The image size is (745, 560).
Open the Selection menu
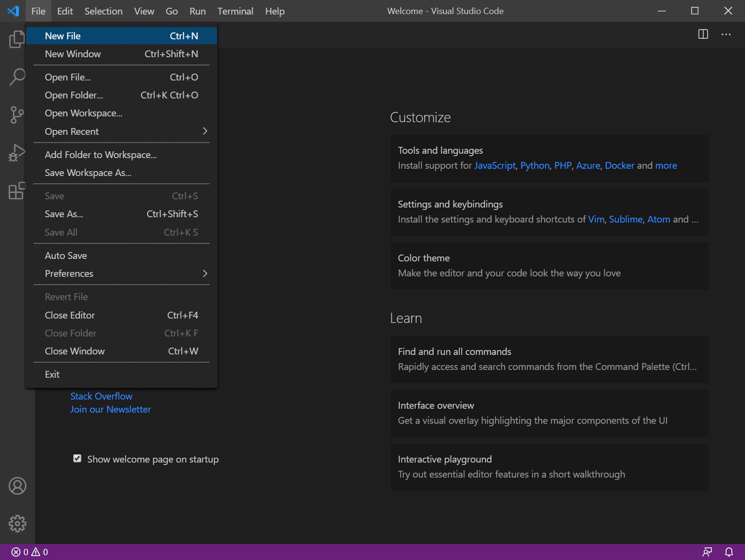pos(103,11)
